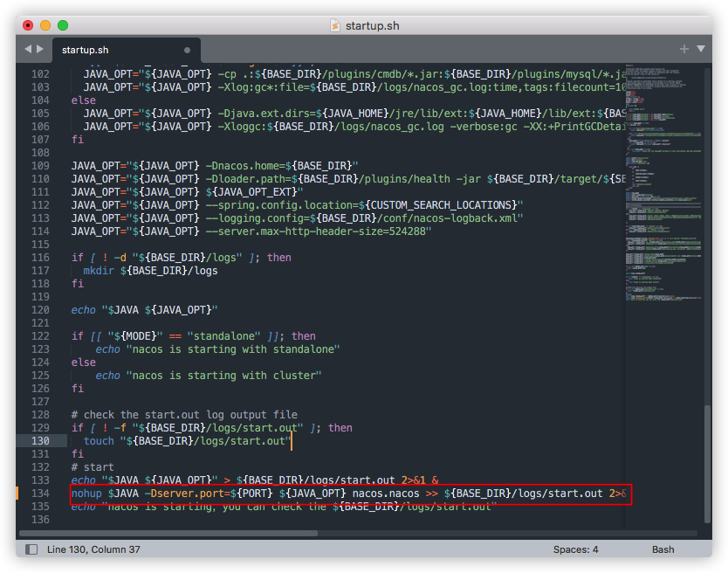Click the new tab plus icon
728x573 pixels.
pyautogui.click(x=683, y=49)
